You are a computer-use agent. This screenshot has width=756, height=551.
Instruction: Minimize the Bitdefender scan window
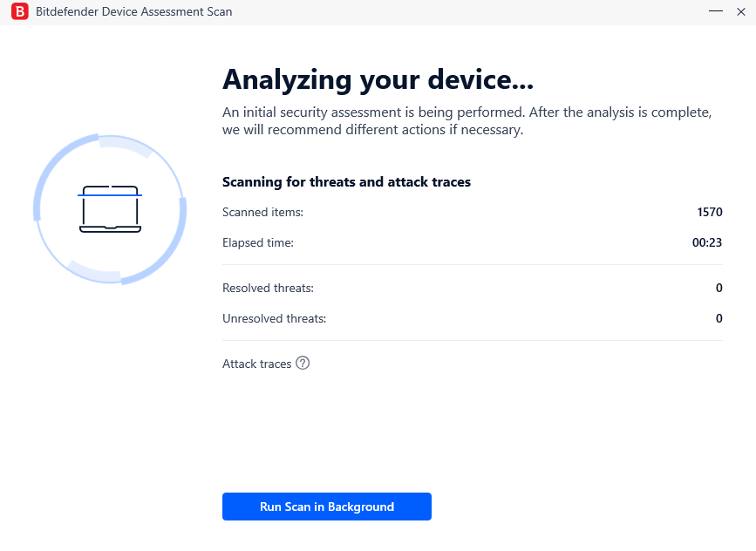(x=716, y=11)
